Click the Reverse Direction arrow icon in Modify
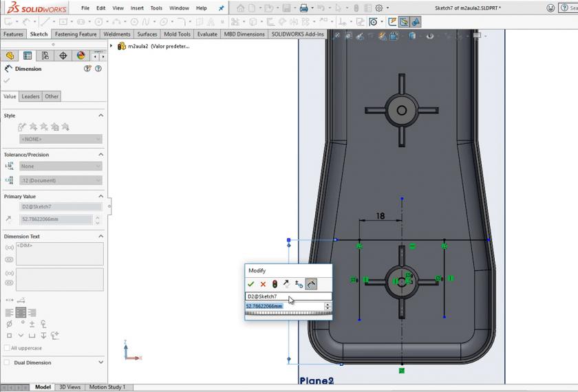The height and width of the screenshot is (392, 578). coord(286,284)
